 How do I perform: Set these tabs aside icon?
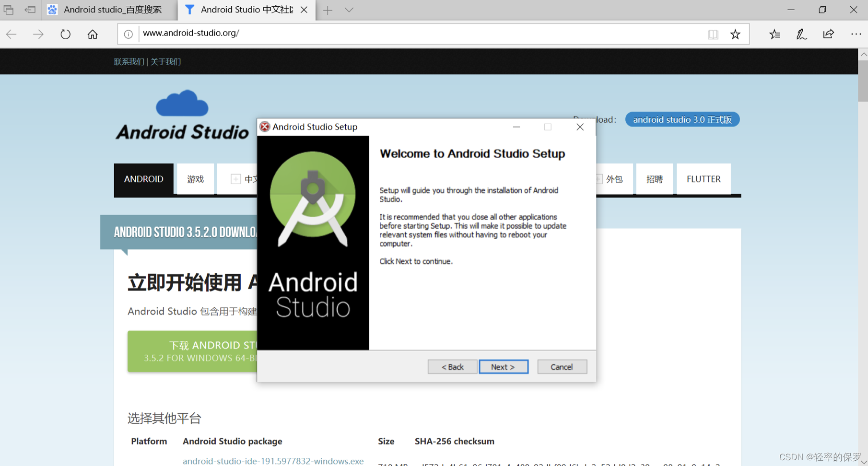point(30,10)
